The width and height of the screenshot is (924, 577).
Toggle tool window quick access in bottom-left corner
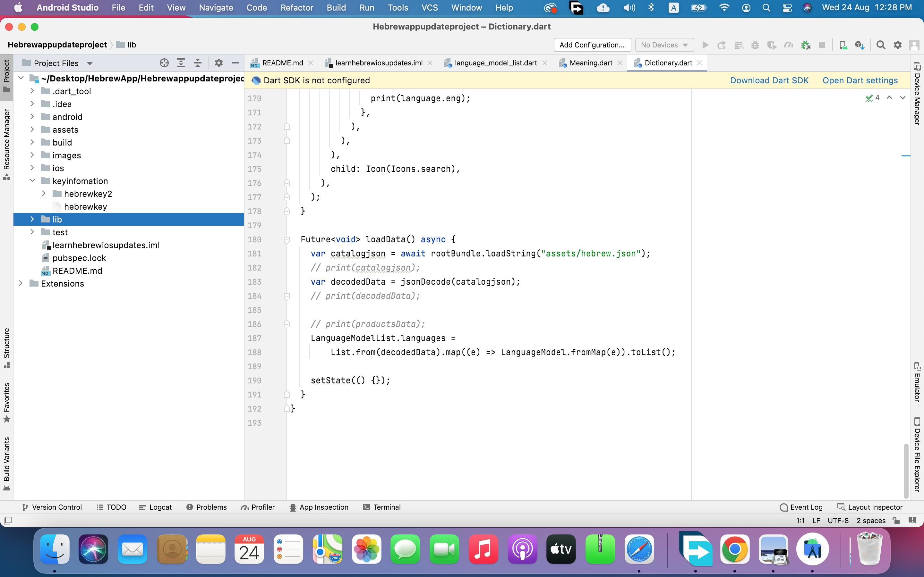point(8,521)
